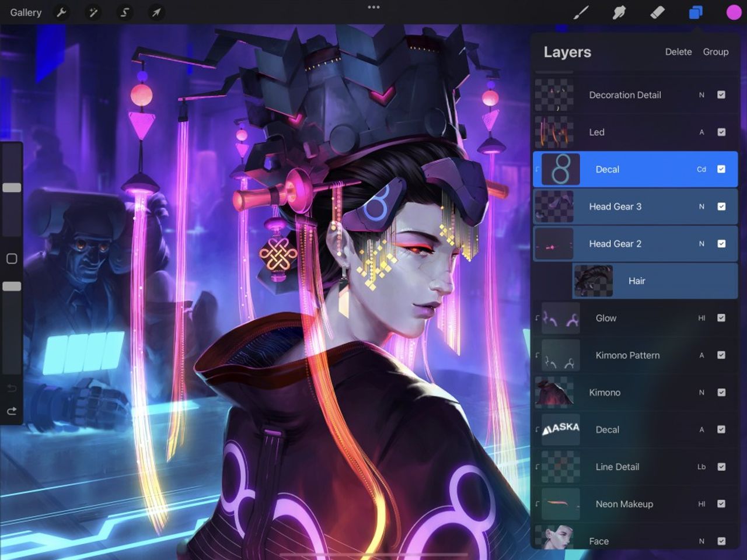
Task: Tap the undo arrow in the sidebar
Action: (x=12, y=388)
